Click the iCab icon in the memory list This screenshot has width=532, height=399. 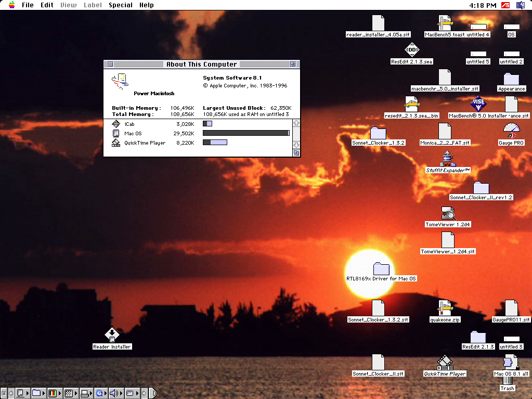point(116,124)
